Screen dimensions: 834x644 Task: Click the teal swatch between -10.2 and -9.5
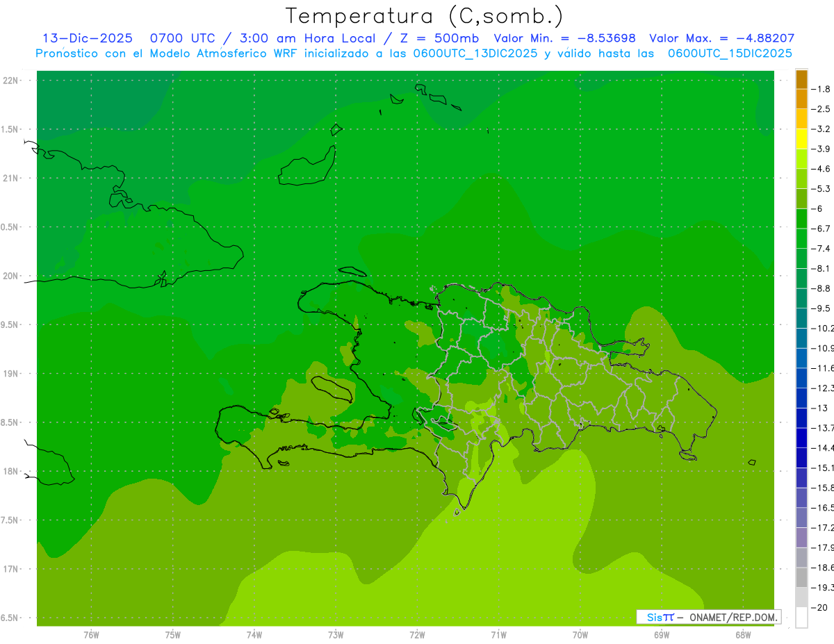801,318
